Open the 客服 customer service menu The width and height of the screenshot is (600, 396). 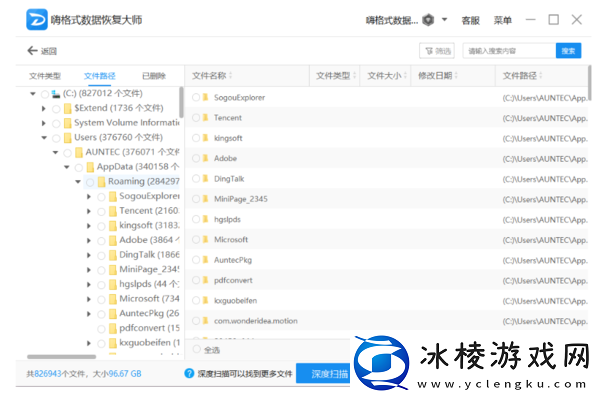pos(470,20)
